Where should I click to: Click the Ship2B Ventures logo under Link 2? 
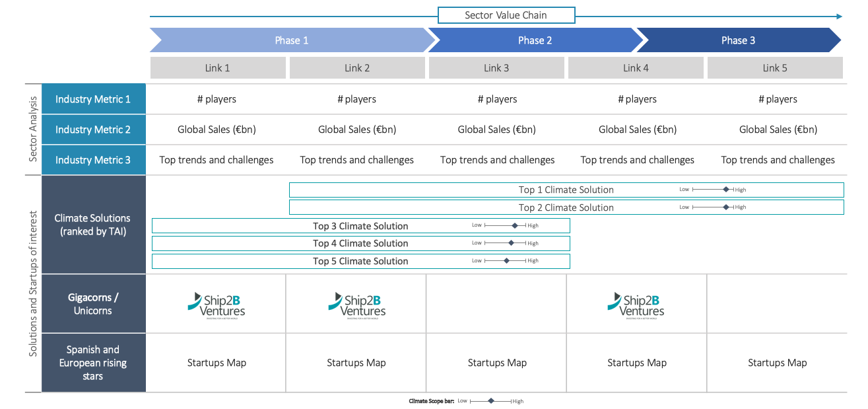point(356,305)
